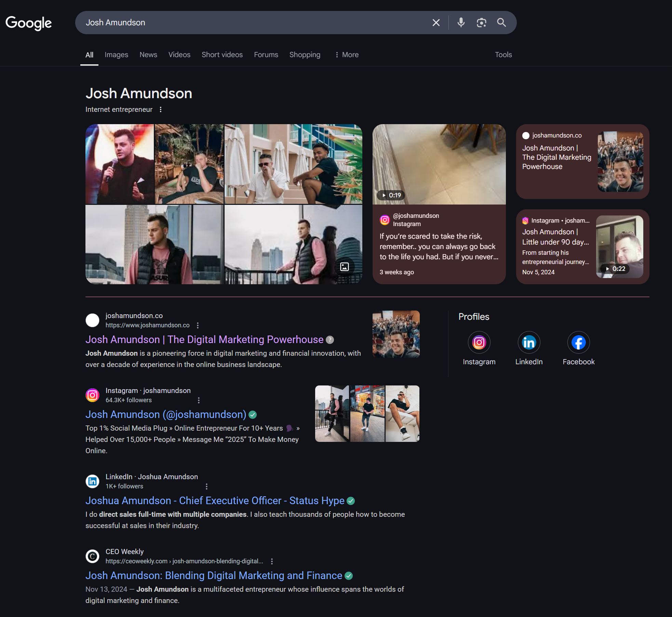Open the Tools options expander
Image resolution: width=672 pixels, height=617 pixels.
point(503,55)
